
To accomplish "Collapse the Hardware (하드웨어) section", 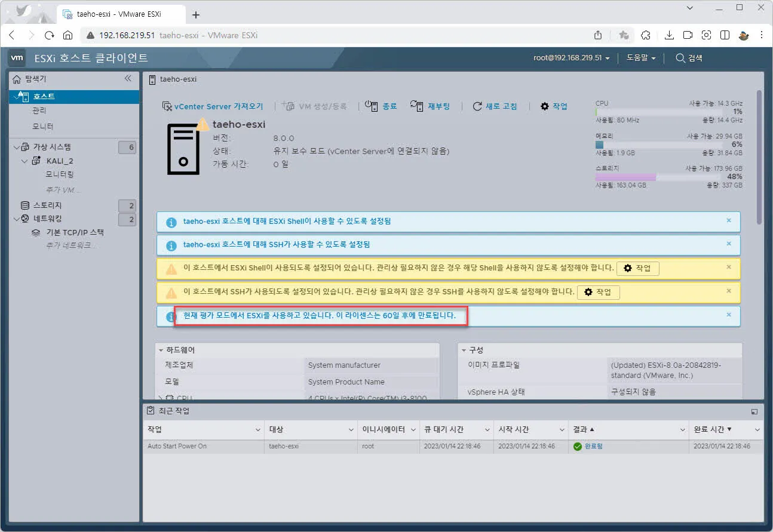I will (161, 350).
